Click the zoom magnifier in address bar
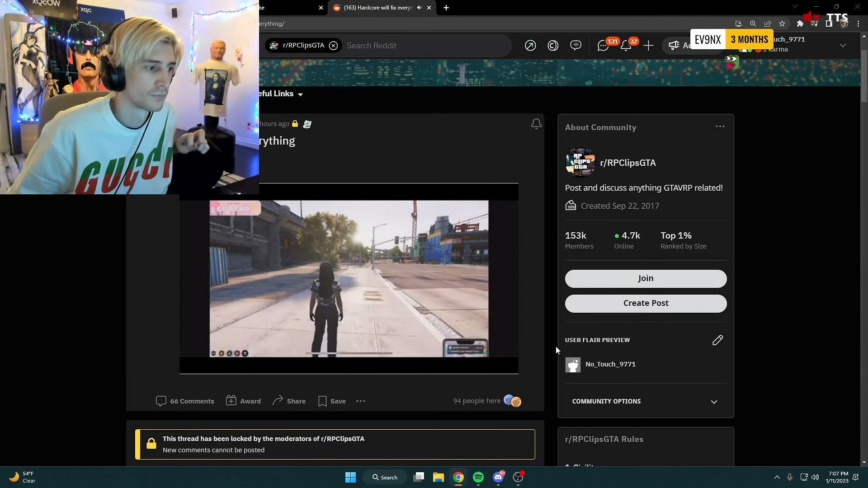Screen dimensions: 868x488 (753, 23)
